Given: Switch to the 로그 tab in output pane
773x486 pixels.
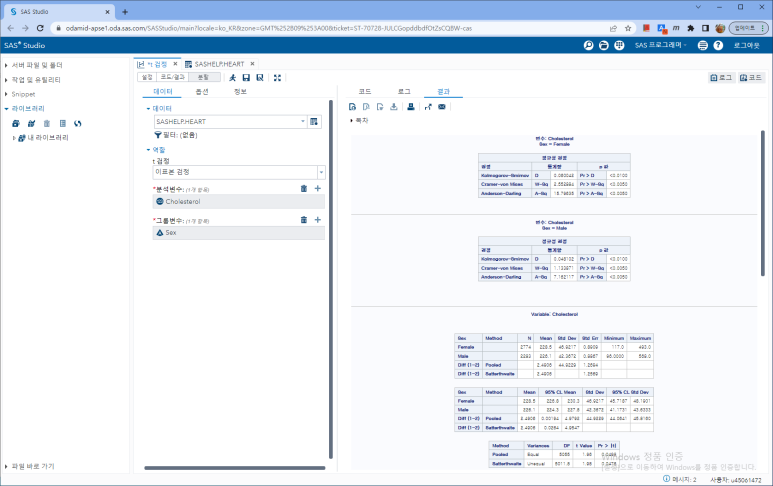Looking at the screenshot, I should tap(404, 92).
